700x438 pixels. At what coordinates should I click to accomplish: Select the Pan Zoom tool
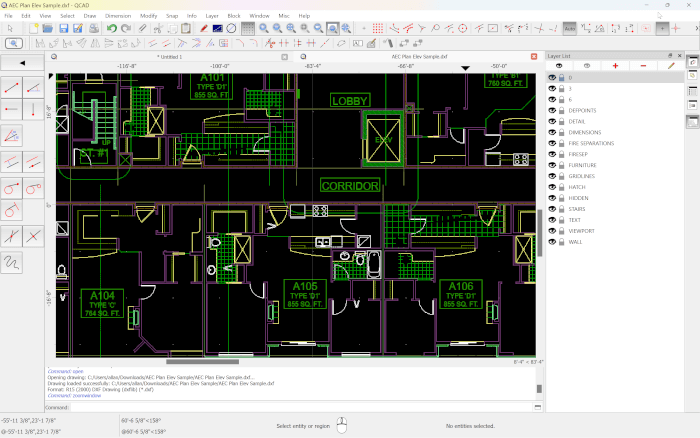click(346, 29)
